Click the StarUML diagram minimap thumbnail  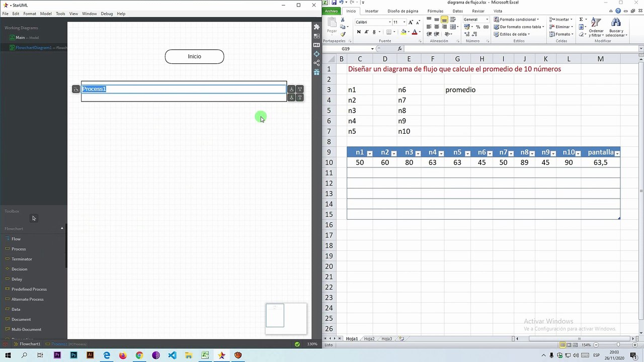click(x=286, y=318)
